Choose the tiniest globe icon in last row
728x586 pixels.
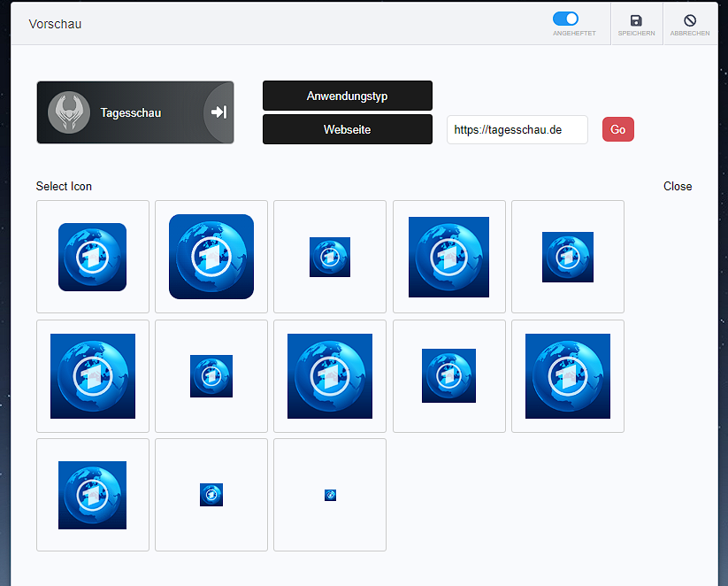[x=330, y=495]
